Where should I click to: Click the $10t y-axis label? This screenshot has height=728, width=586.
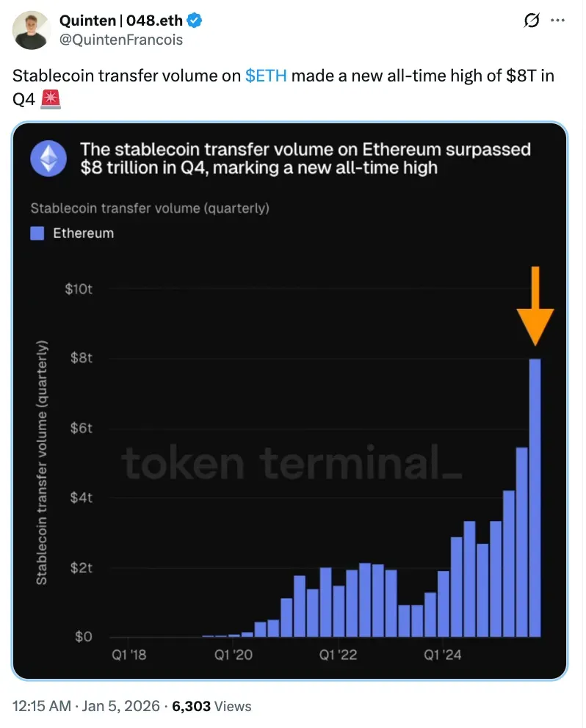click(x=78, y=289)
